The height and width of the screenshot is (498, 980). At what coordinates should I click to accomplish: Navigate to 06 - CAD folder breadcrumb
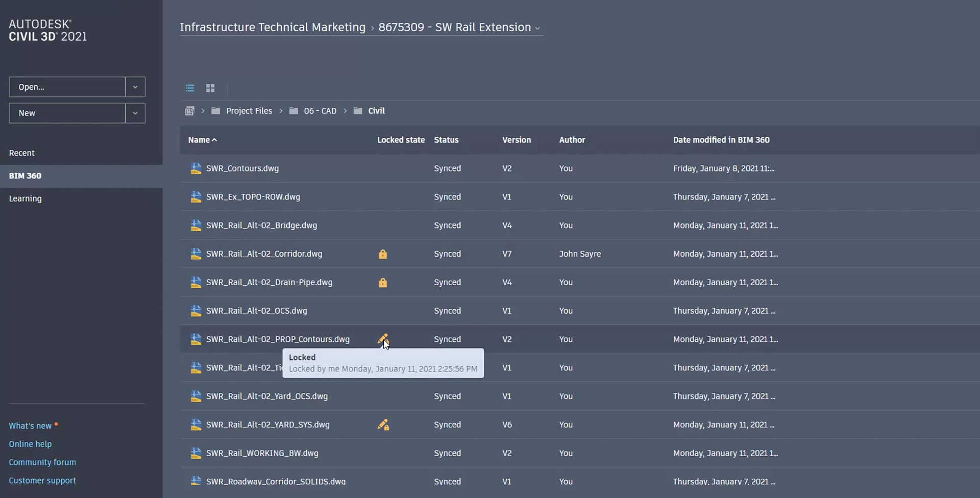pyautogui.click(x=320, y=111)
